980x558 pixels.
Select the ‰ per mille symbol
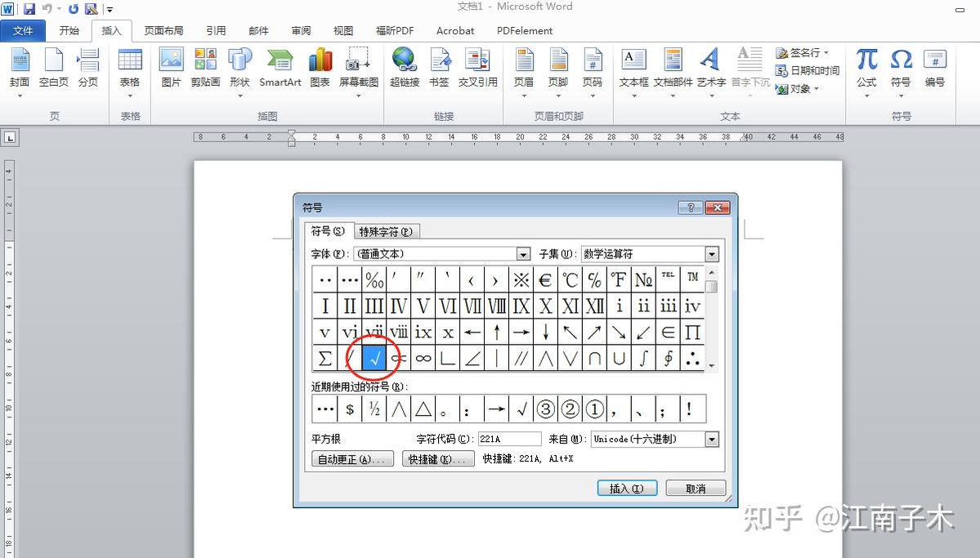(x=374, y=279)
